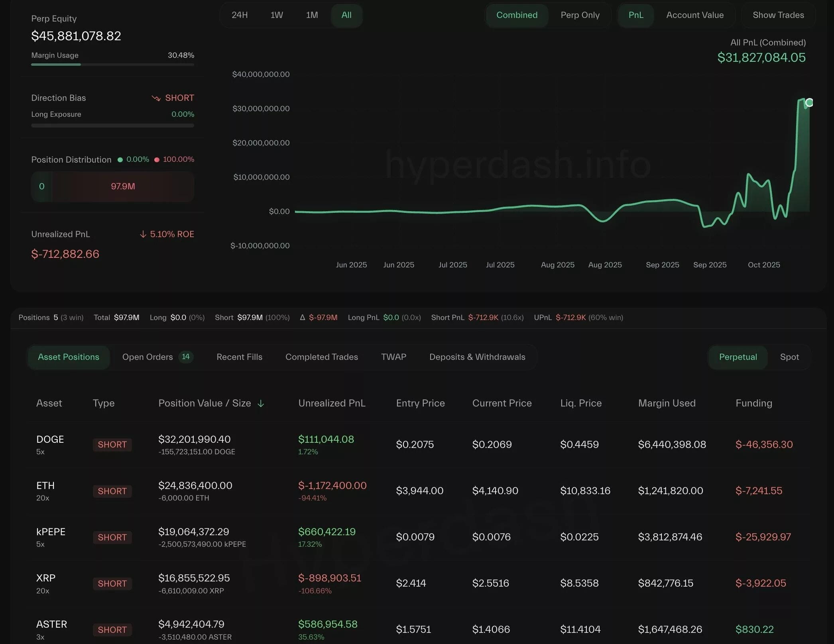Open the Completed Trades tab
Screen dimensions: 834x644
321,357
